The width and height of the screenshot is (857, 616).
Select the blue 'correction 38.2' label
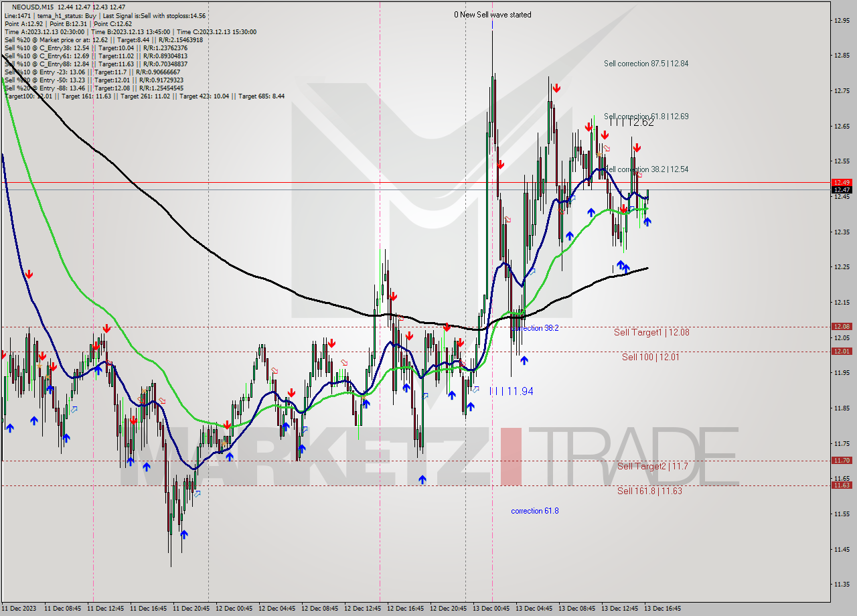point(534,328)
